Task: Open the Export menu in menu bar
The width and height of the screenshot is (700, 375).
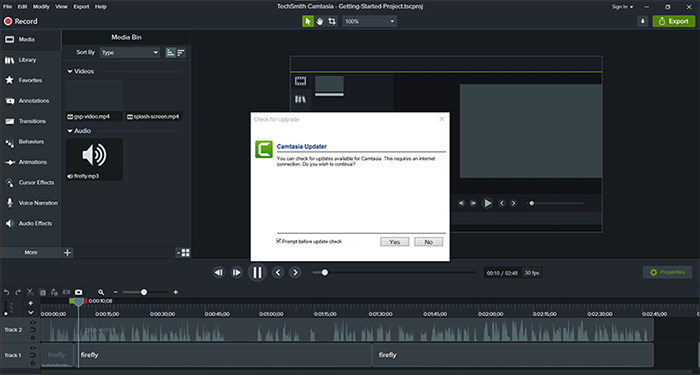Action: point(81,7)
